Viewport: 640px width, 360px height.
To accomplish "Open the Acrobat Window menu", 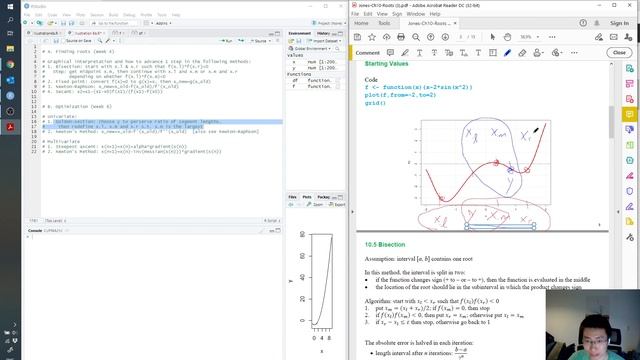I will point(416,14).
